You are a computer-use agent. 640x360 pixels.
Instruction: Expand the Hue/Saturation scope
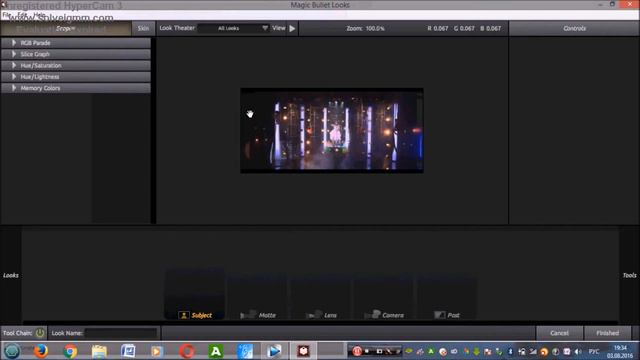pos(76,66)
